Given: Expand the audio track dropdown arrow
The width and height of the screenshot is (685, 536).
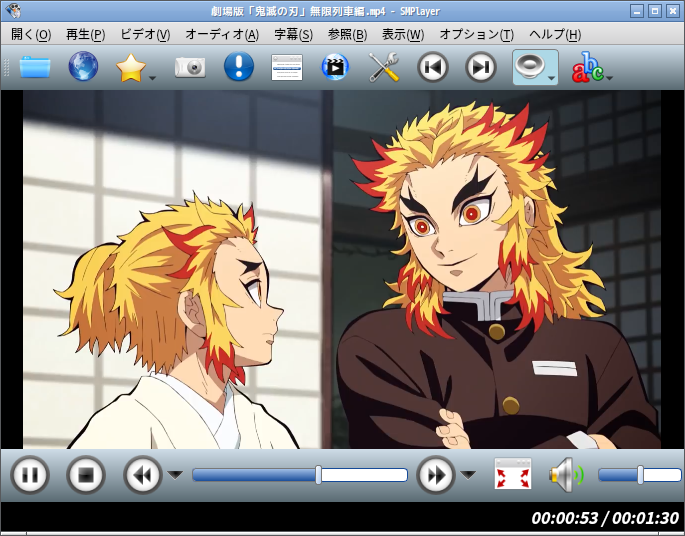Looking at the screenshot, I should (551, 78).
